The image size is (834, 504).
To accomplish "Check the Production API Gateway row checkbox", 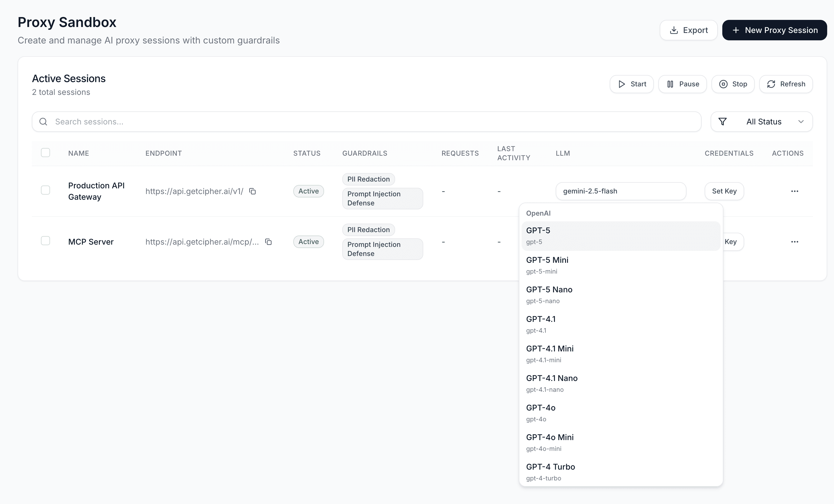I will [x=46, y=190].
